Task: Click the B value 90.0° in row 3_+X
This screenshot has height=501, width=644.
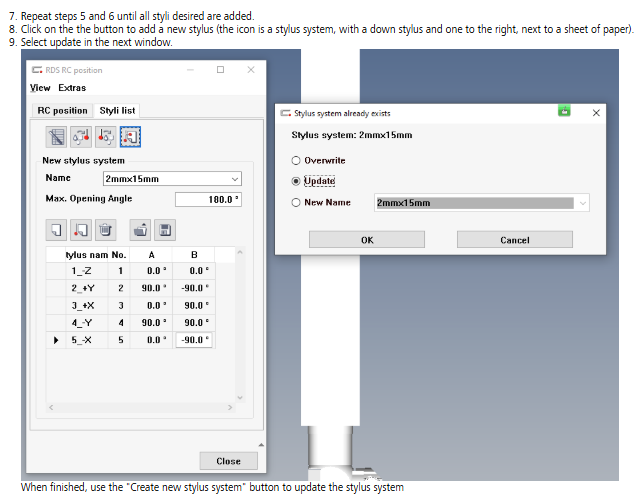Action: 194,306
